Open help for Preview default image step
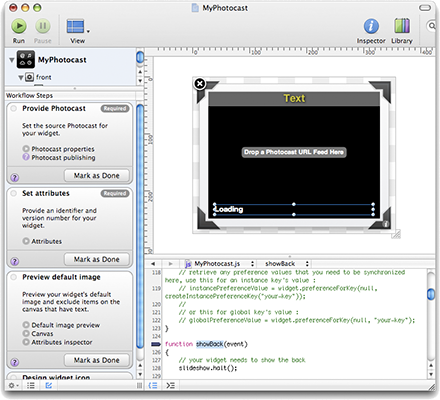 click(x=15, y=362)
